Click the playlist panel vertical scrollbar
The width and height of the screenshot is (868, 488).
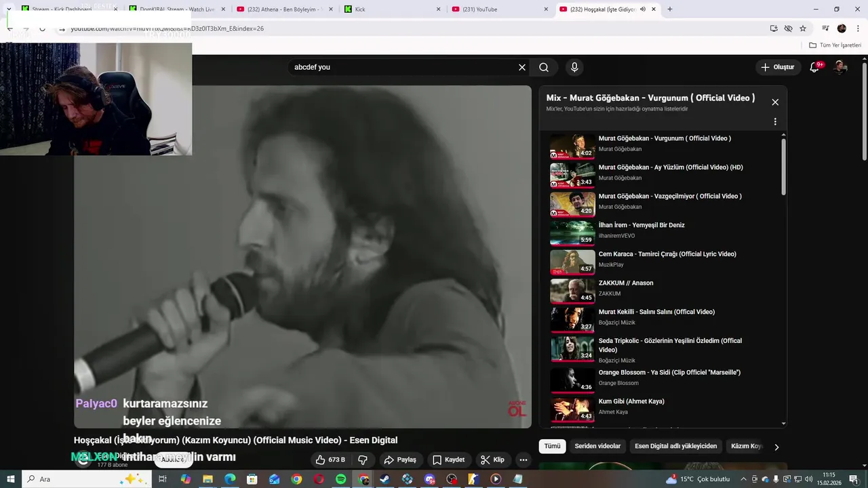pyautogui.click(x=784, y=167)
